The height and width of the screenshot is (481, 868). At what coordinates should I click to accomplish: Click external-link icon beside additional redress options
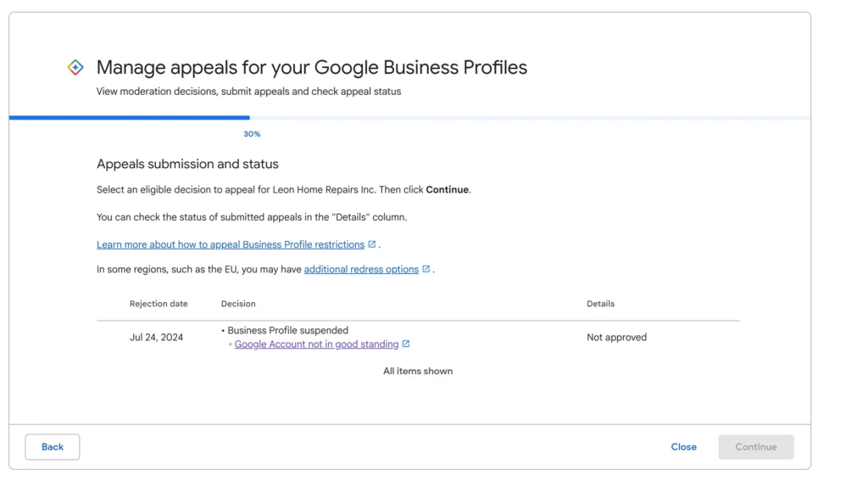pyautogui.click(x=426, y=269)
